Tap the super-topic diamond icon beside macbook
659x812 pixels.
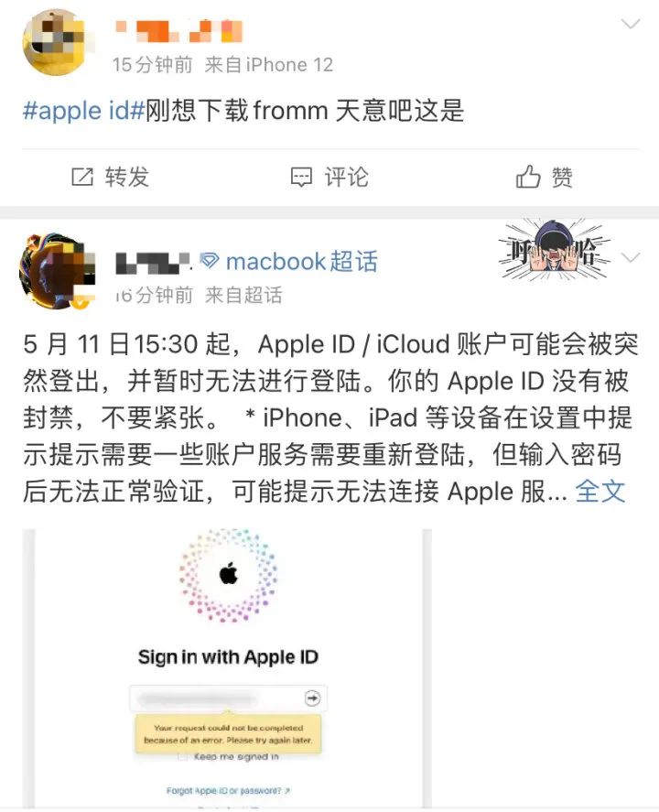click(210, 260)
